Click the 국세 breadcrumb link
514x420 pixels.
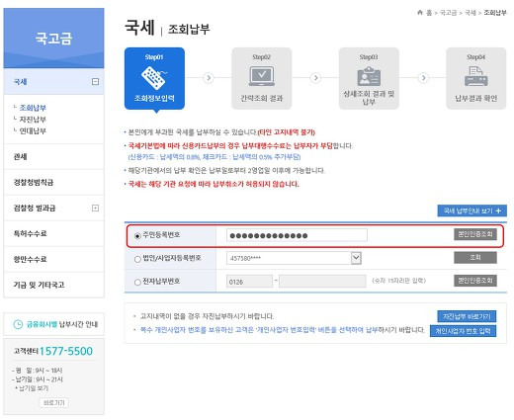click(x=471, y=13)
